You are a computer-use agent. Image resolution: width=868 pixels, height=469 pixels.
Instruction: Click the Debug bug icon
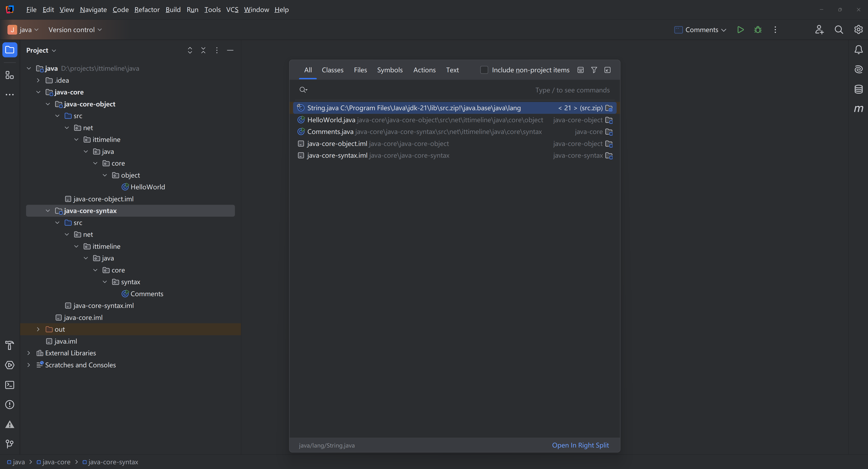point(758,30)
